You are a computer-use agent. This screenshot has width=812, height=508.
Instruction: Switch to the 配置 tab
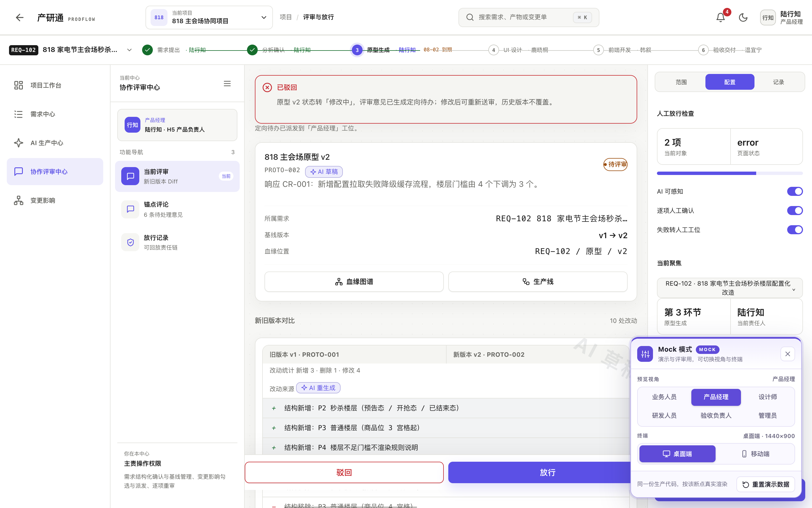tap(729, 82)
